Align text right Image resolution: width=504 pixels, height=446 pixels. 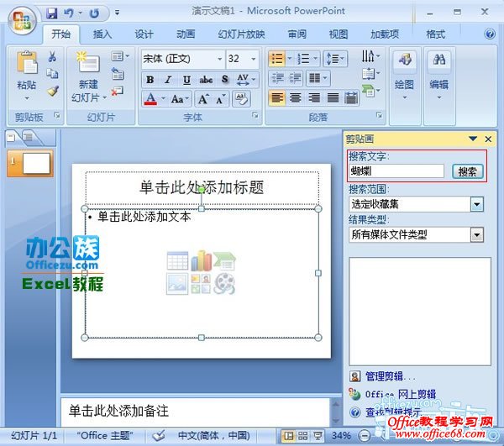pyautogui.click(x=313, y=97)
